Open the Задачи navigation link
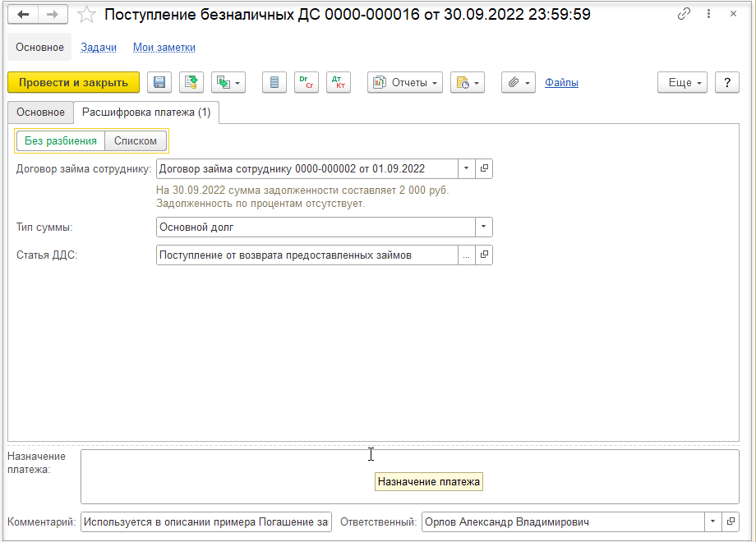The image size is (756, 542). point(99,47)
